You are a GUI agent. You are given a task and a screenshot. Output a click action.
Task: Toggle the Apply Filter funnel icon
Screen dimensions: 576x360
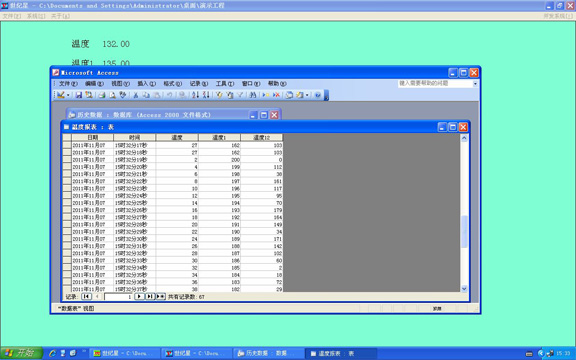pyautogui.click(x=240, y=95)
